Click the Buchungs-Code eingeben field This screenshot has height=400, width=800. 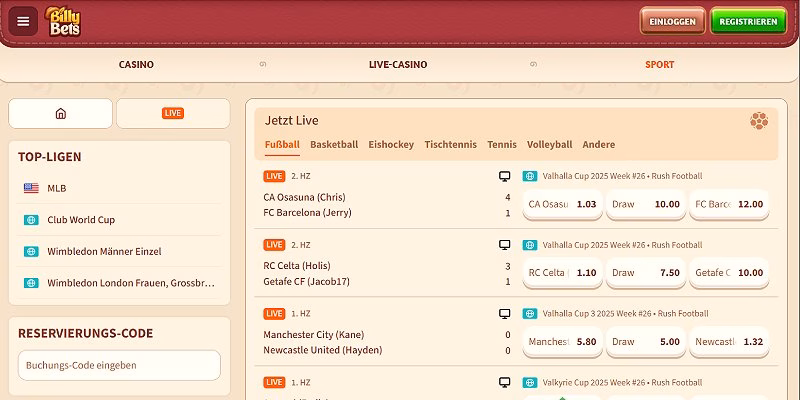coord(119,365)
